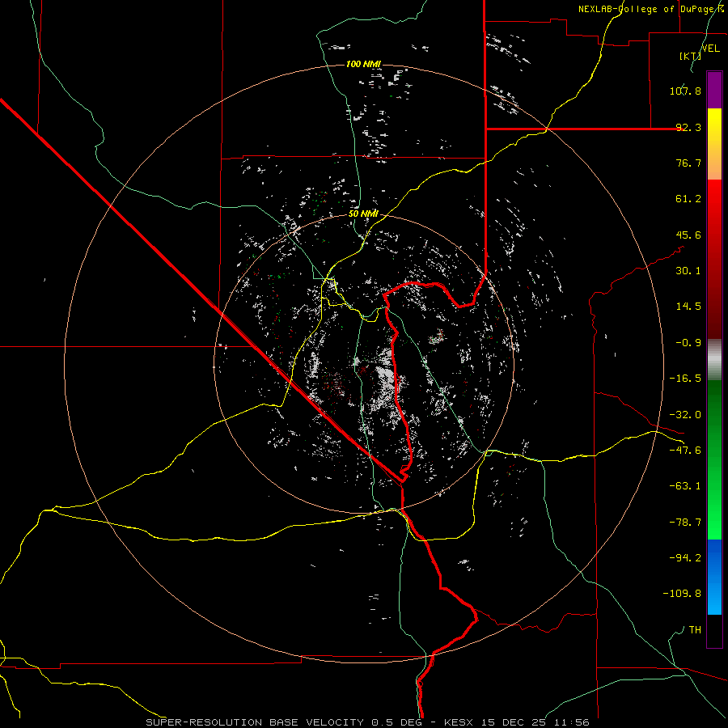Screen dimensions: 728x728
Task: Pick the purple band of the color bar
Action: pyautogui.click(x=714, y=91)
